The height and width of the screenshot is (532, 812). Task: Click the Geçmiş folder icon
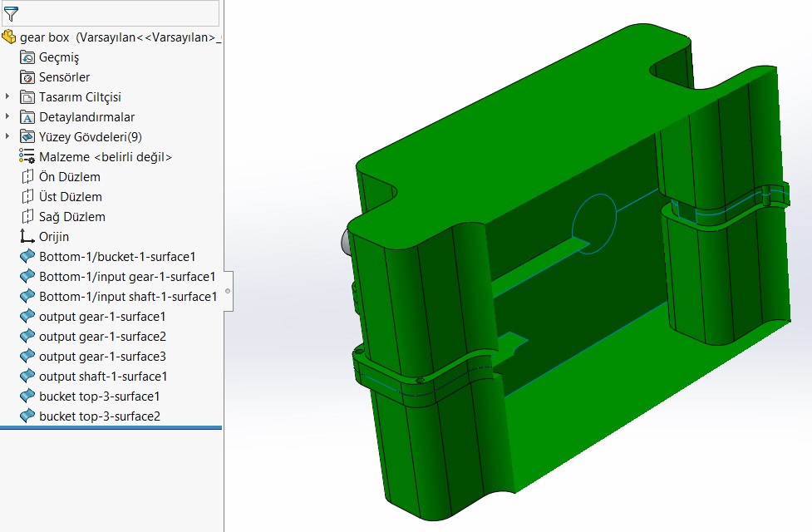tap(27, 57)
